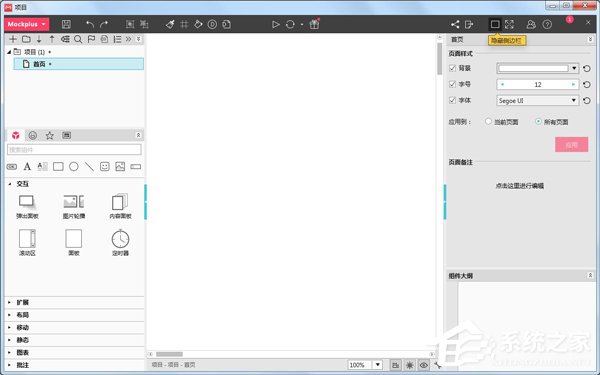This screenshot has width=600, height=375.
Task: Click the page template icon beside circled D
Action: click(x=227, y=24)
